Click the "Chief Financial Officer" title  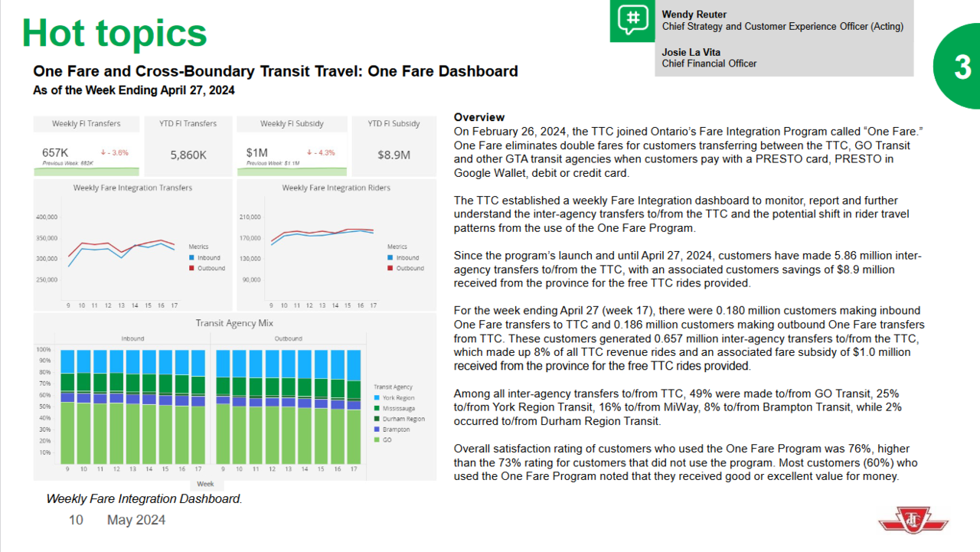pos(709,64)
